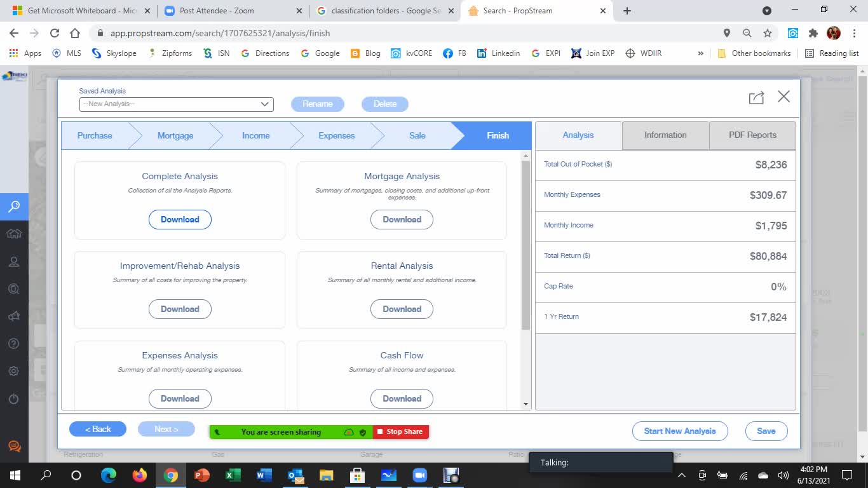
Task: Click the share/export icon in analysis dialog
Action: pyautogui.click(x=756, y=97)
